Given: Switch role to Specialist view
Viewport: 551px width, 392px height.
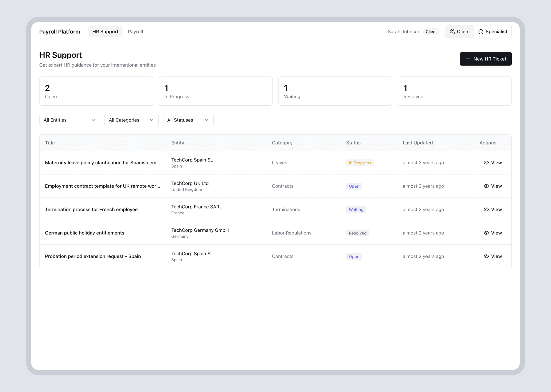Looking at the screenshot, I should [x=493, y=32].
